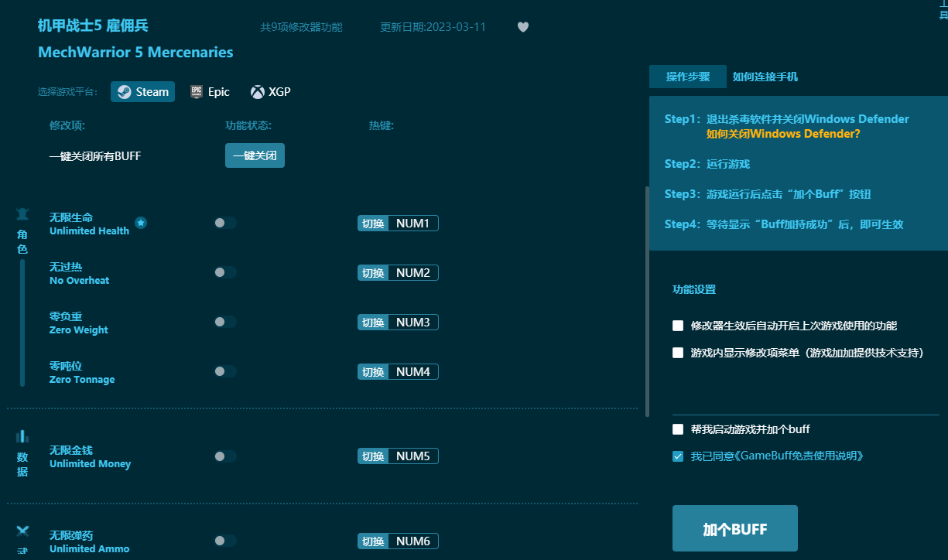Edit the NUM1 hotkey field

point(413,224)
